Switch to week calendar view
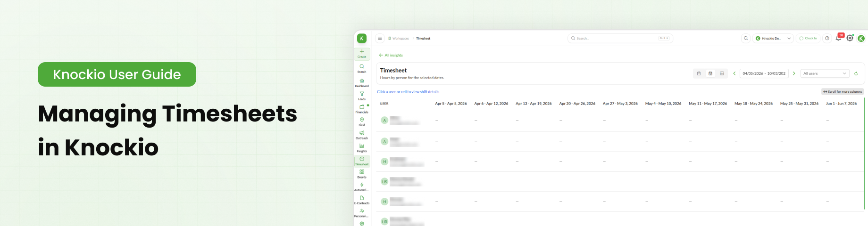Screen dimensions: 868x226 coord(710,73)
